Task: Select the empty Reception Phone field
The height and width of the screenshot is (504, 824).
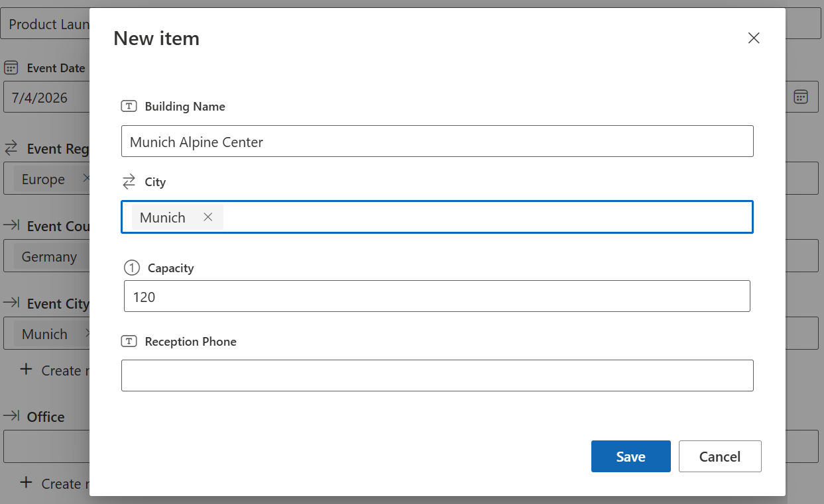Action: pyautogui.click(x=437, y=376)
